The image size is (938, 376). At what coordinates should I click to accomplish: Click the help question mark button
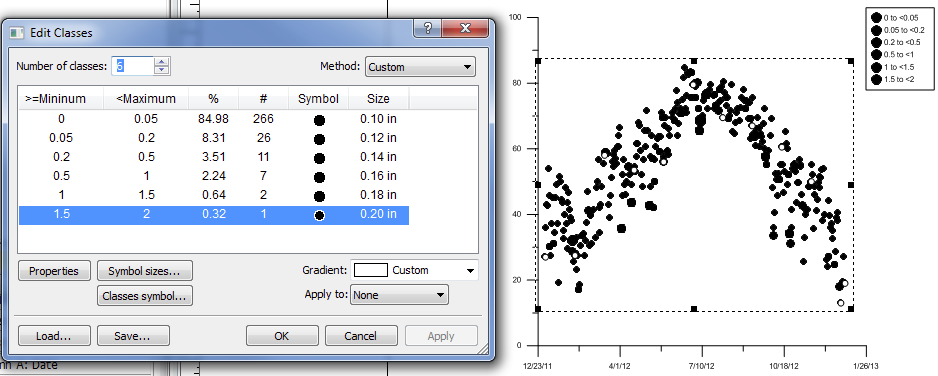[428, 29]
